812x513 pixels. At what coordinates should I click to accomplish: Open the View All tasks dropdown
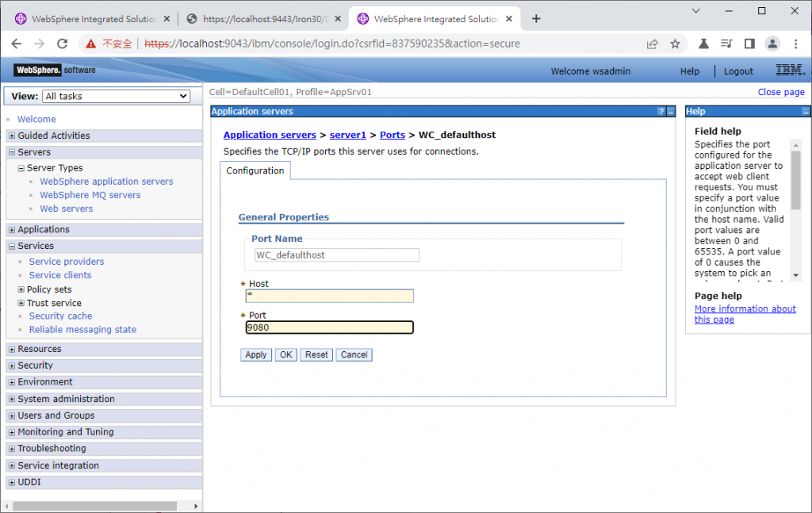(x=116, y=96)
